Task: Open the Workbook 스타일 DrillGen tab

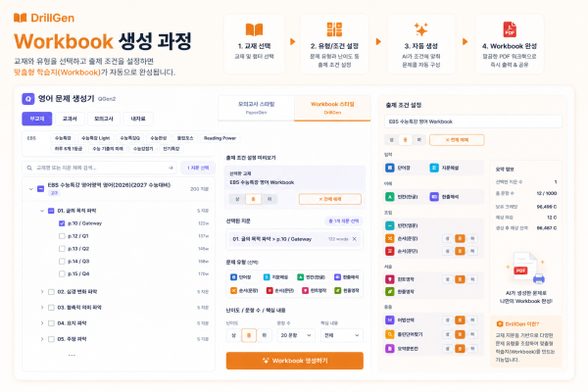Action: click(332, 108)
